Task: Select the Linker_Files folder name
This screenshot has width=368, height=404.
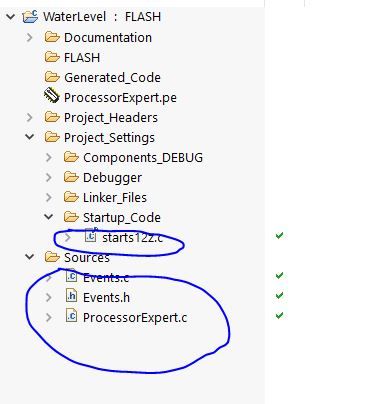Action: (x=115, y=198)
